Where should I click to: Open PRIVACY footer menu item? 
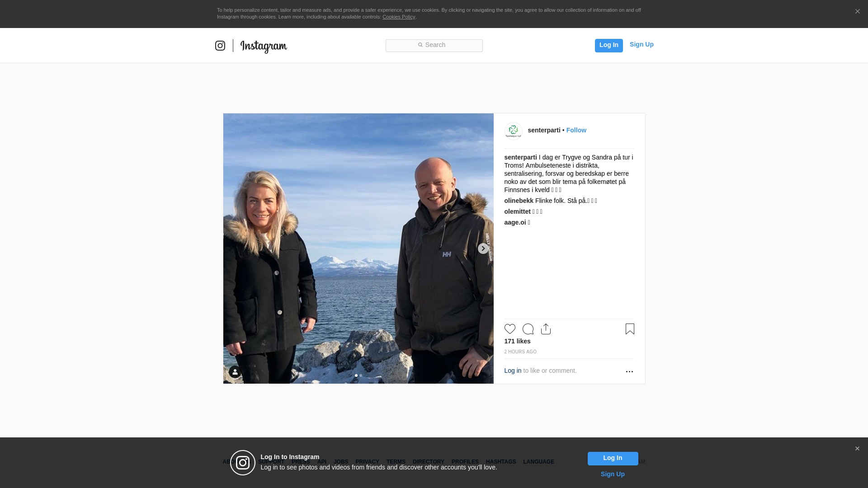[x=367, y=462]
